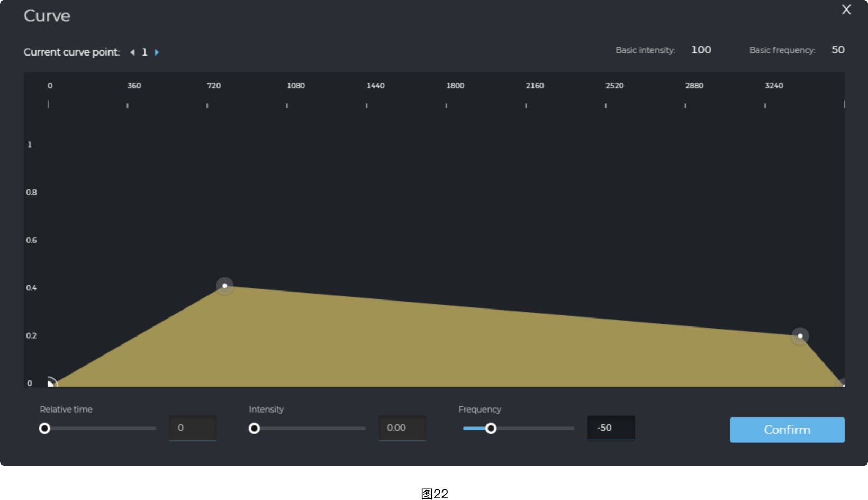Focus the Frequency field showing -50
The width and height of the screenshot is (868, 500).
[611, 428]
